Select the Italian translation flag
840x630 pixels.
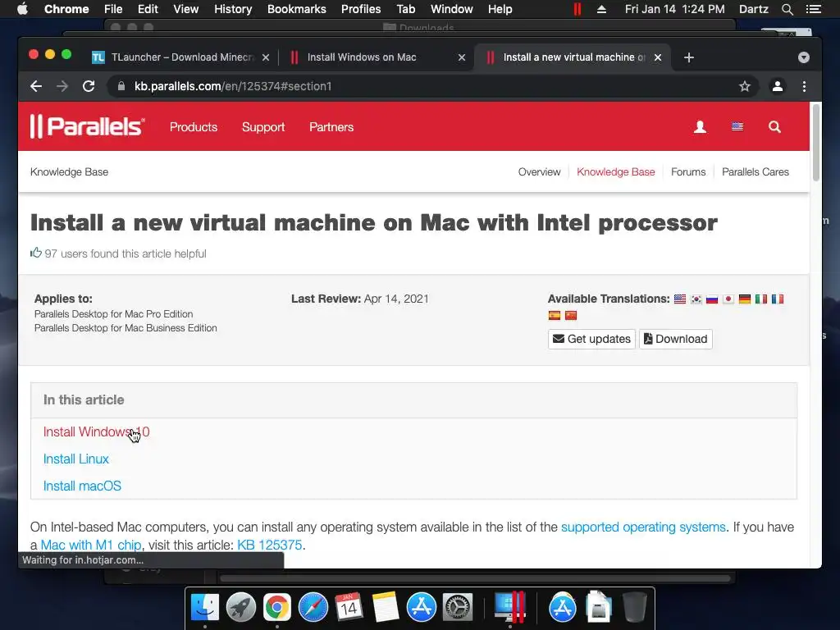(760, 299)
